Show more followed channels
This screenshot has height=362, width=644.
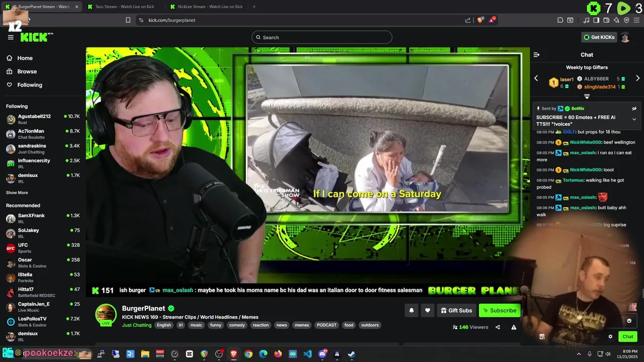pos(17,193)
